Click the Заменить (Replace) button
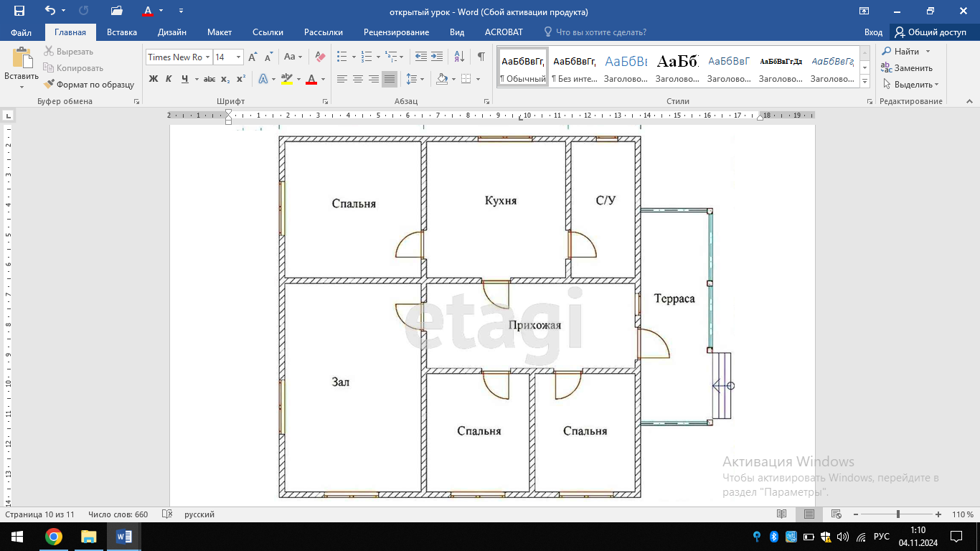The width and height of the screenshot is (980, 551). click(908, 68)
